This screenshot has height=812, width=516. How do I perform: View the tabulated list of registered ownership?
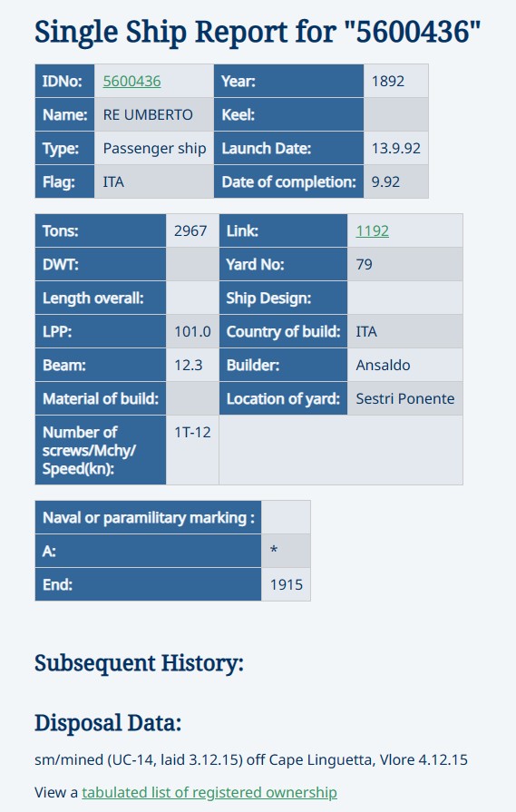click(209, 792)
